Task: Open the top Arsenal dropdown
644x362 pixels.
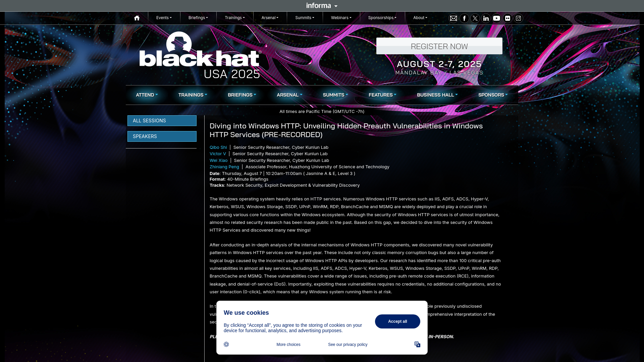Action: pyautogui.click(x=270, y=18)
